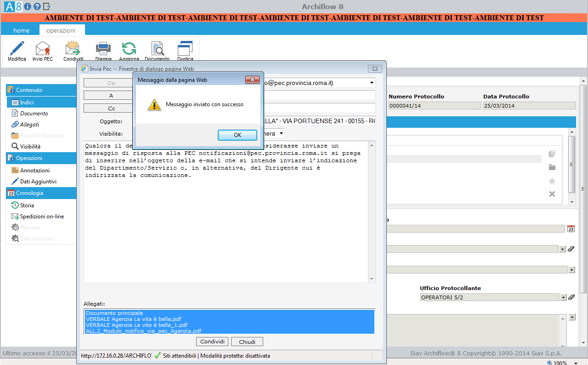This screenshot has width=588, height=365.
Task: Click eraser icon beside OPERATORI 5/2 field
Action: click(571, 297)
